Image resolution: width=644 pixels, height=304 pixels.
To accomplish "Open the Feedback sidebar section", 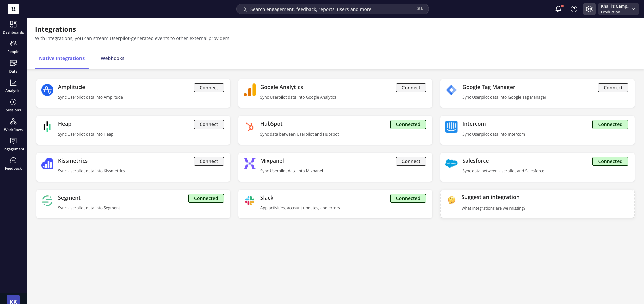I will pos(13,164).
